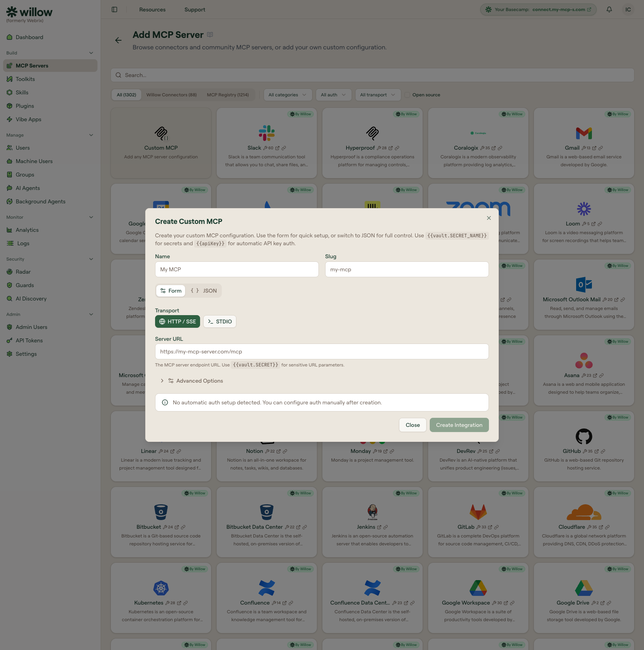Click the MCP server search box
Viewport: 644px width, 650px height.
(x=373, y=75)
